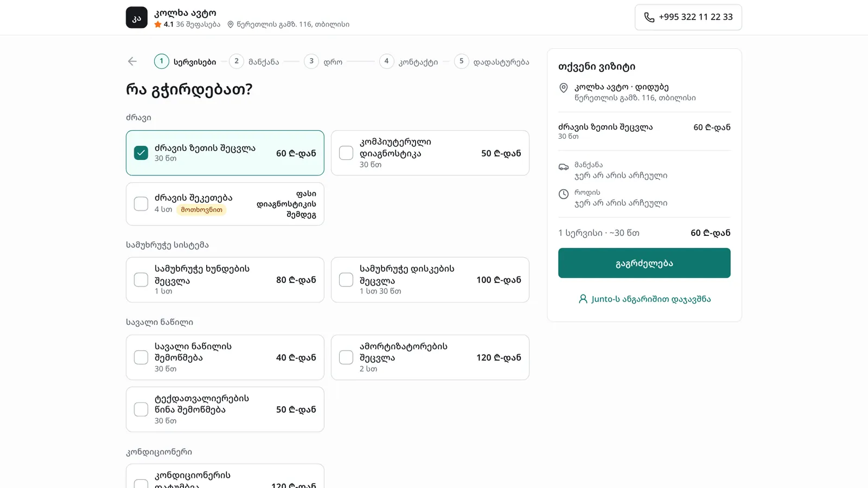Click კოლხა ავტო shop name in header
868x488 pixels.
(185, 13)
